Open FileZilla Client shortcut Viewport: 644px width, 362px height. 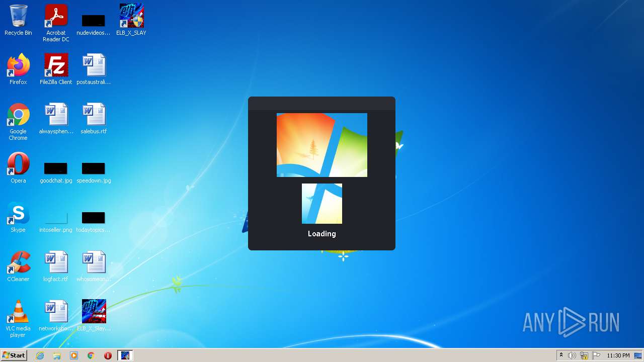(56, 69)
